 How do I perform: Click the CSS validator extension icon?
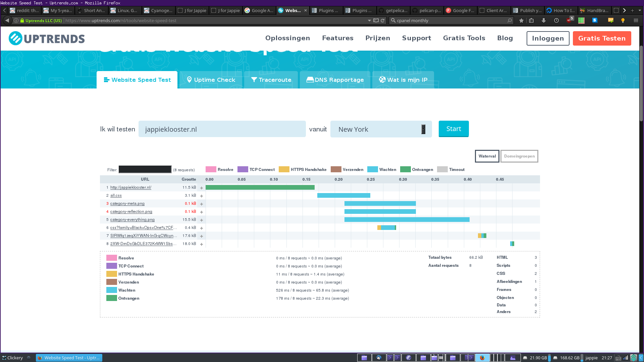(611, 20)
